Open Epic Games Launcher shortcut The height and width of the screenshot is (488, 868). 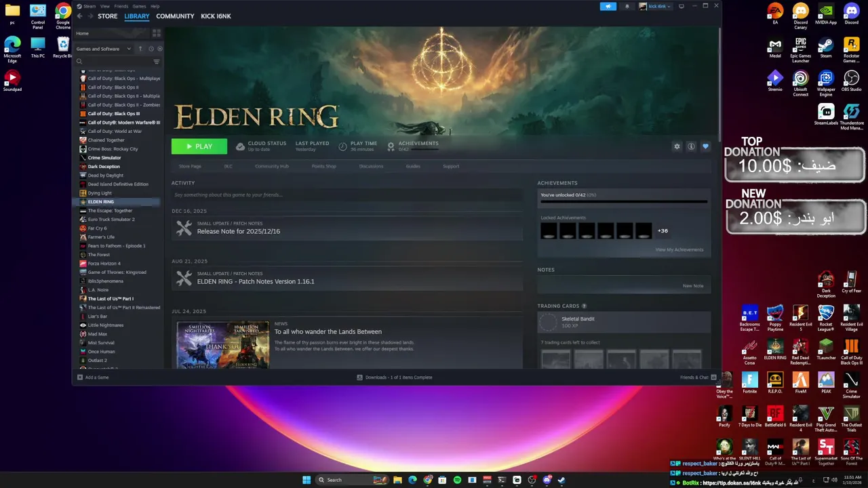pos(801,50)
